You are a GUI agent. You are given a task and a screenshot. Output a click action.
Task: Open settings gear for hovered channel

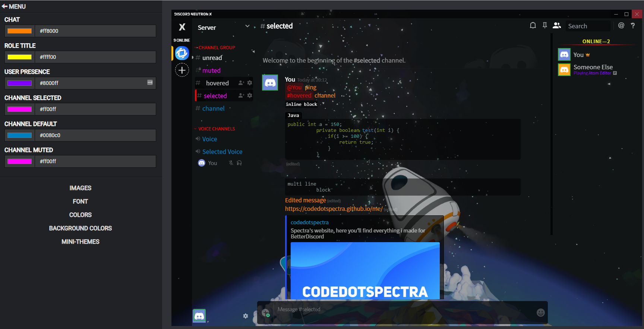pyautogui.click(x=250, y=83)
